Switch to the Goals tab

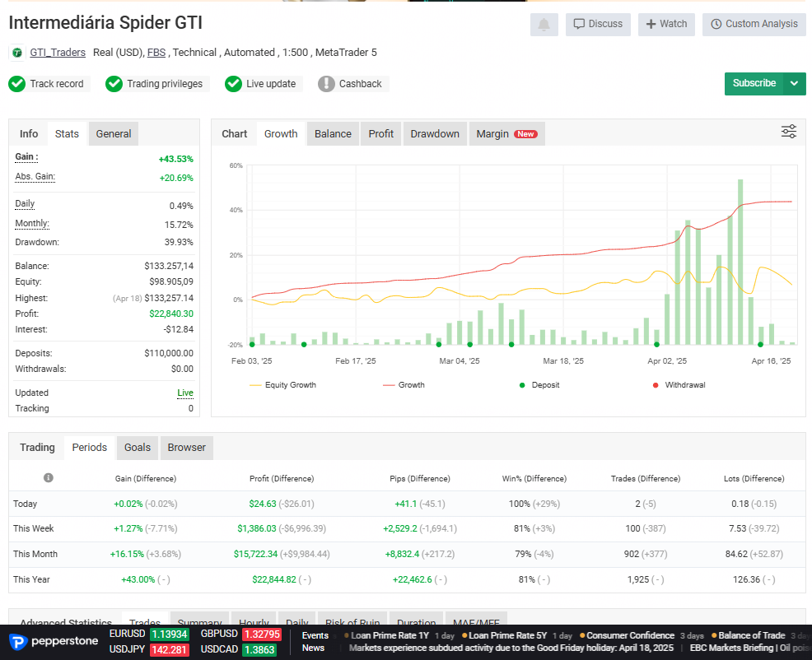click(x=138, y=447)
